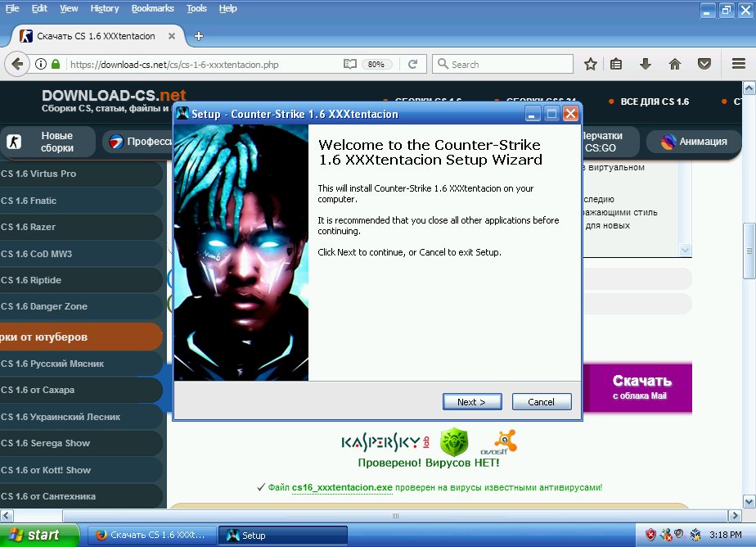Click the Firefox icon in taskbar button
This screenshot has height=547, width=756.
101,535
